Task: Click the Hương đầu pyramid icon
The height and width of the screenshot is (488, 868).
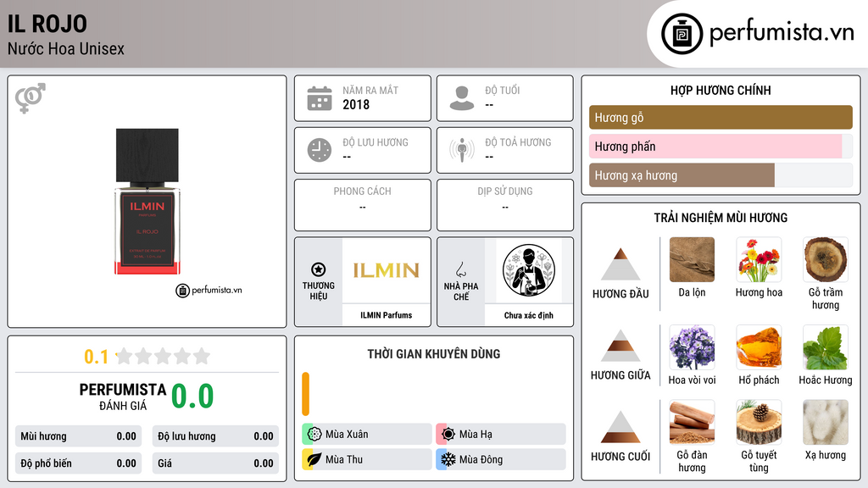Action: coord(620,264)
